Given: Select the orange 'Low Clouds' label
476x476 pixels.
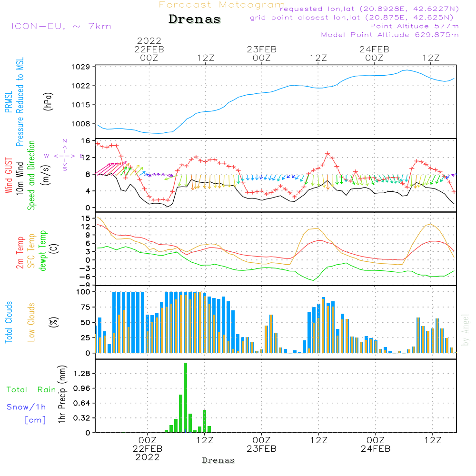Looking at the screenshot, I should coord(31,322).
